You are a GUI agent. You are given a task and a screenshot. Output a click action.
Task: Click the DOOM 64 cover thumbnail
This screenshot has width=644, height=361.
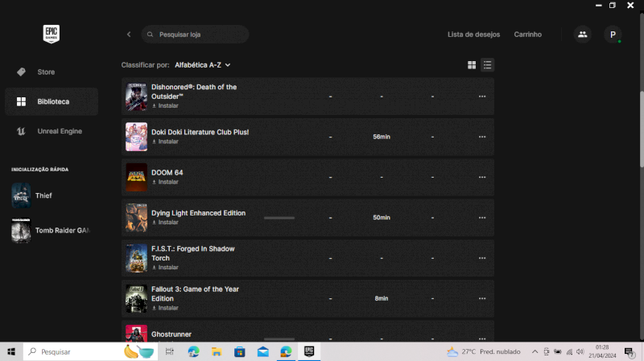pos(136,177)
